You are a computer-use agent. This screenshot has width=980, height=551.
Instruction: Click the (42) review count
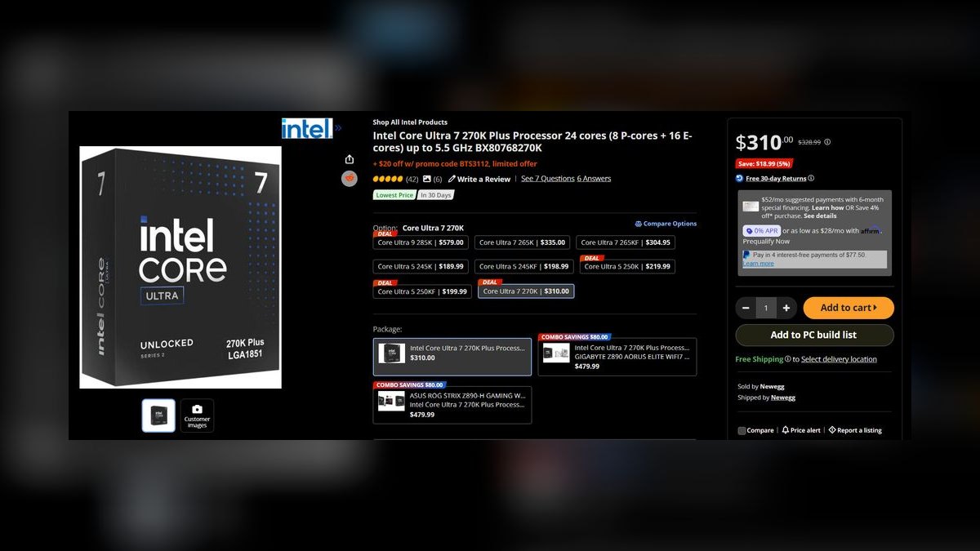click(x=412, y=179)
